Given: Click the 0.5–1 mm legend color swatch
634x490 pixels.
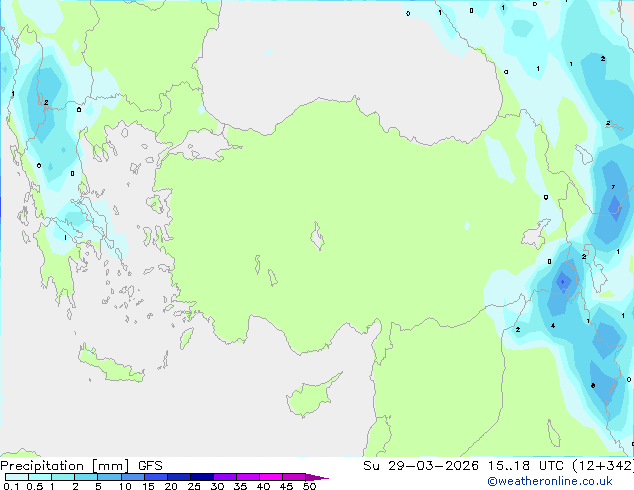Looking at the screenshot, I should [x=40, y=477].
